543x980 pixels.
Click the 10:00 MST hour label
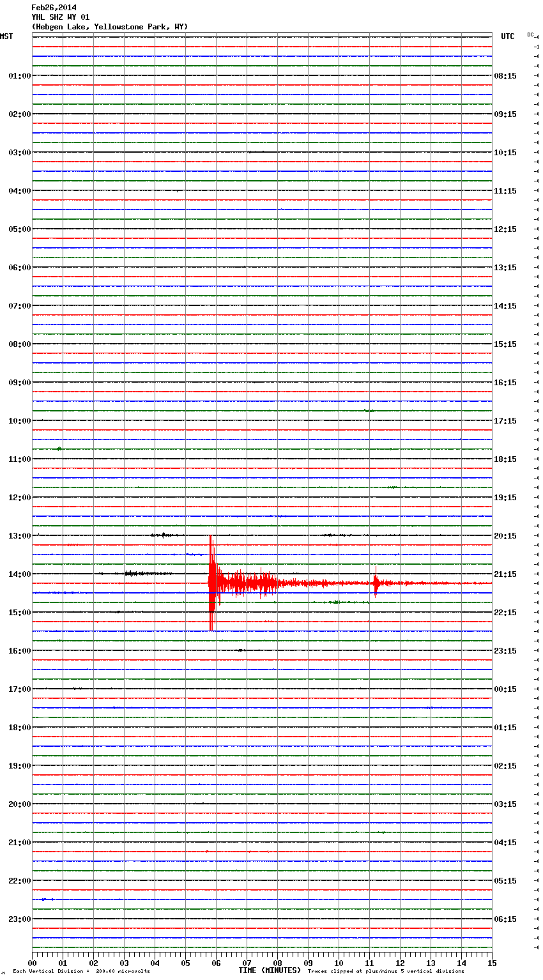pos(20,421)
